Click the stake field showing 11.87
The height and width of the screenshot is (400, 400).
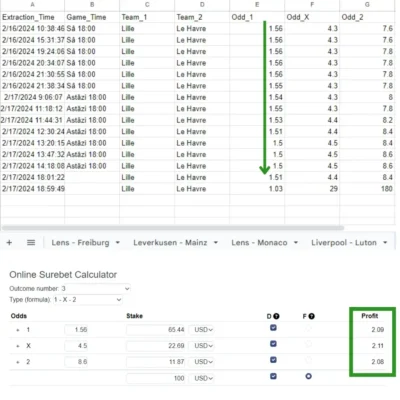(156, 362)
